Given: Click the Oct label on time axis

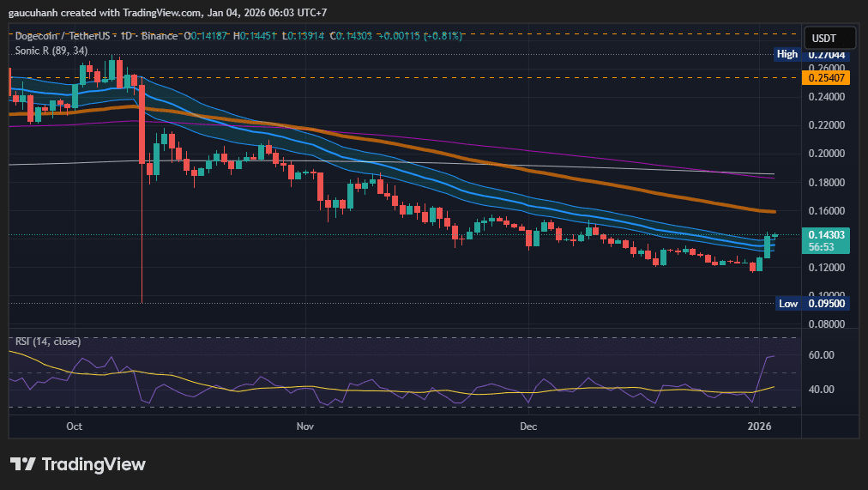Looking at the screenshot, I should [x=74, y=426].
